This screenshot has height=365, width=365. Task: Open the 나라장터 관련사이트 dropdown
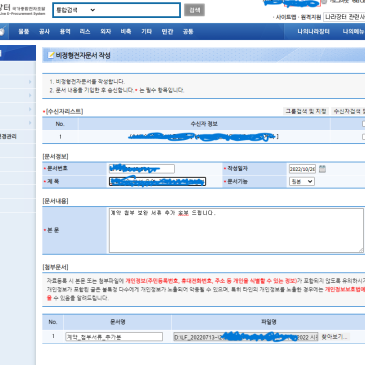pyautogui.click(x=344, y=17)
